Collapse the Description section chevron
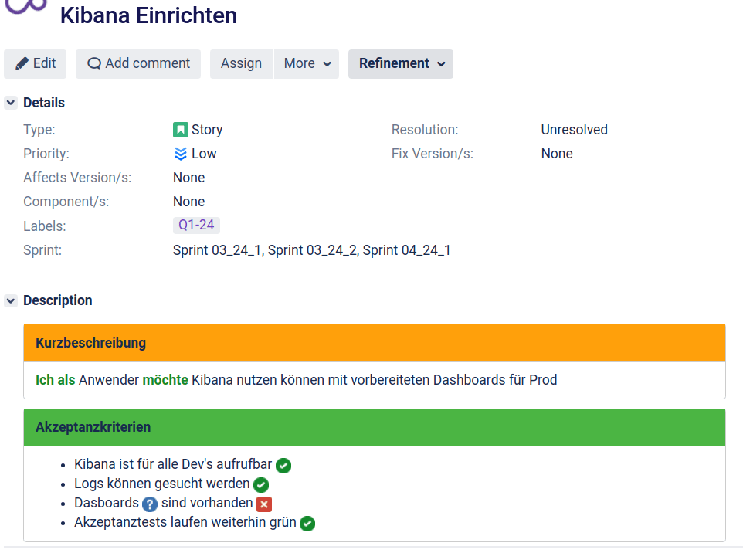Viewport: 743px width, 560px height. [x=11, y=300]
